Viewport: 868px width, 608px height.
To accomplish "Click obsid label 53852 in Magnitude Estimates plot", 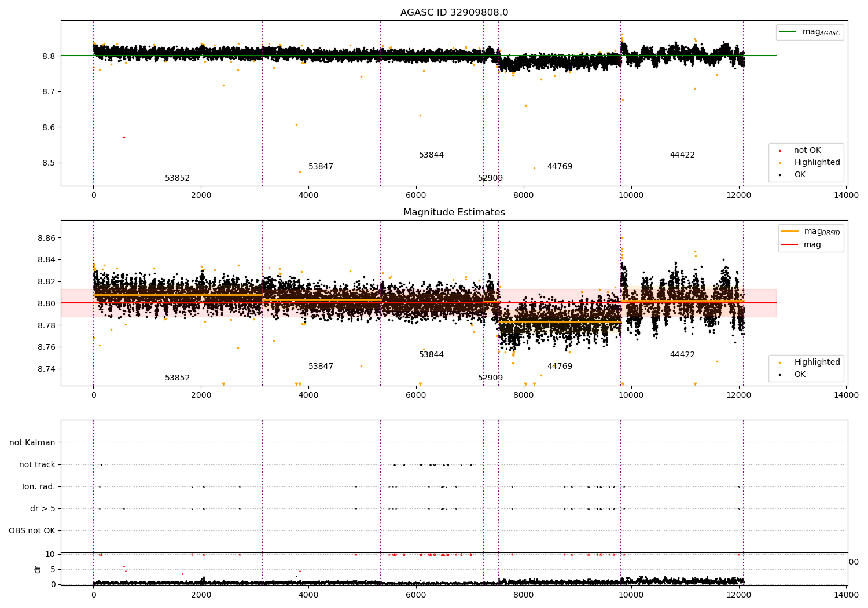I will pyautogui.click(x=177, y=378).
